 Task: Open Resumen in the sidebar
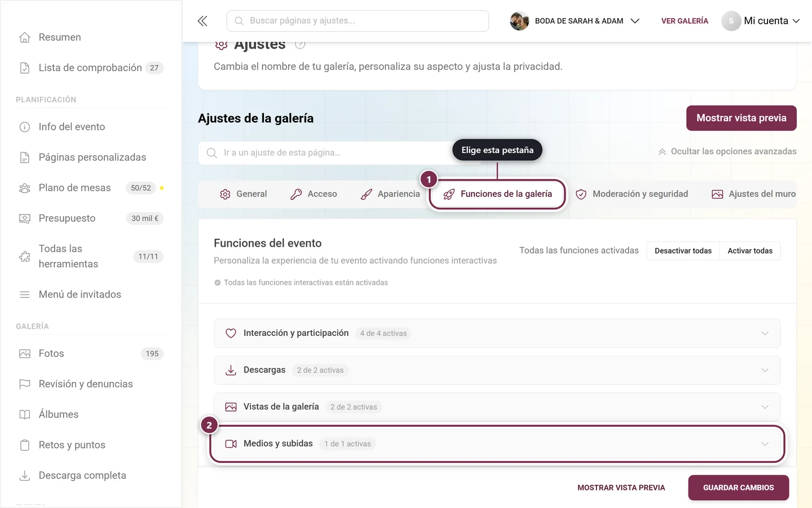click(60, 37)
